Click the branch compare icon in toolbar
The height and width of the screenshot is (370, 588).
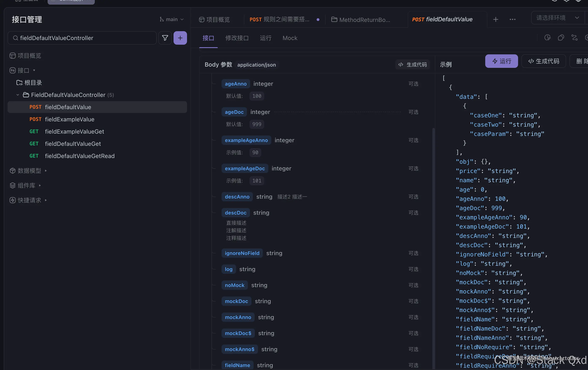(x=574, y=38)
